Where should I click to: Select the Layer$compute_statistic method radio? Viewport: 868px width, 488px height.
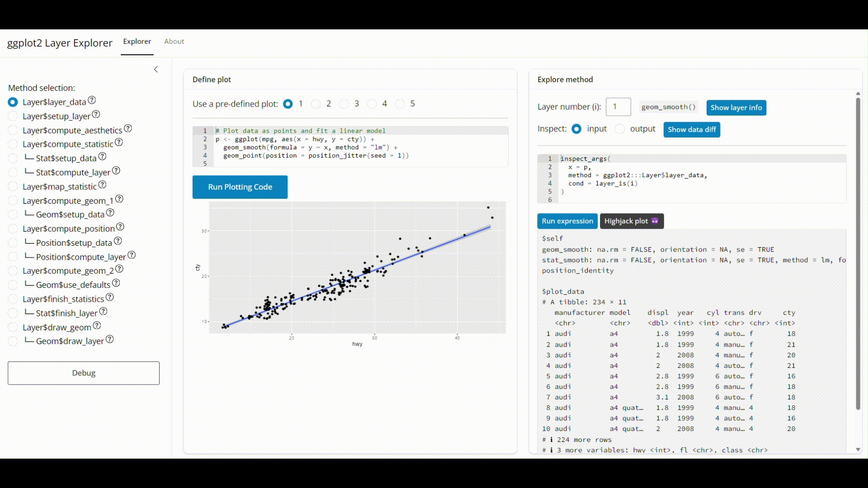click(13, 145)
